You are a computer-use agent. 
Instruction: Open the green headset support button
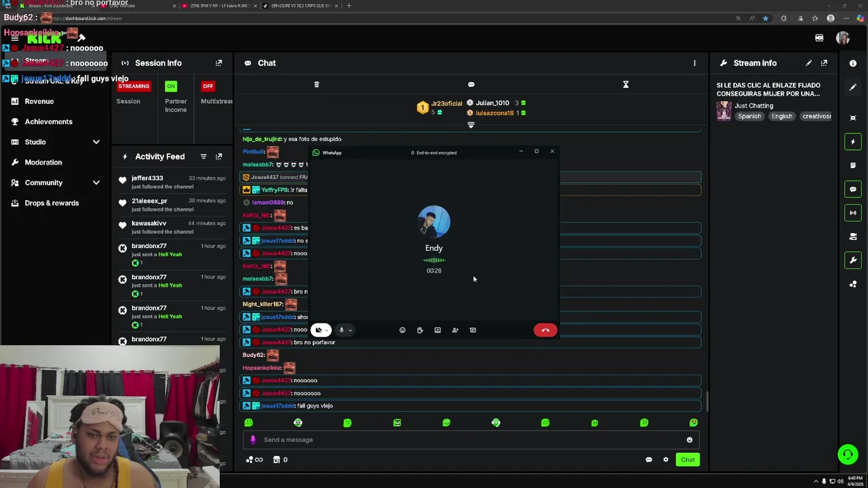[848, 454]
